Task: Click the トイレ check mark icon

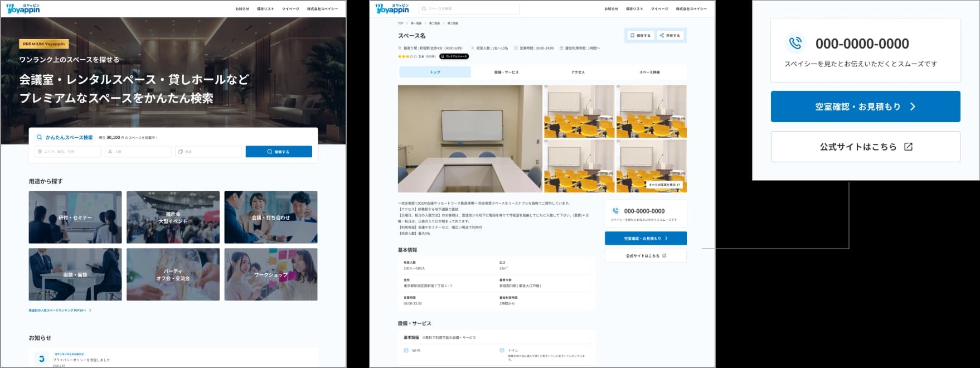Action: [502, 350]
